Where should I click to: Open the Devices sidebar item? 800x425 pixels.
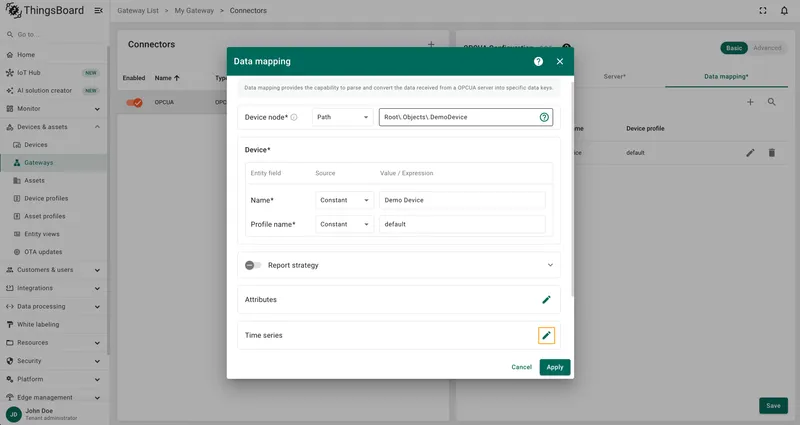54,144
